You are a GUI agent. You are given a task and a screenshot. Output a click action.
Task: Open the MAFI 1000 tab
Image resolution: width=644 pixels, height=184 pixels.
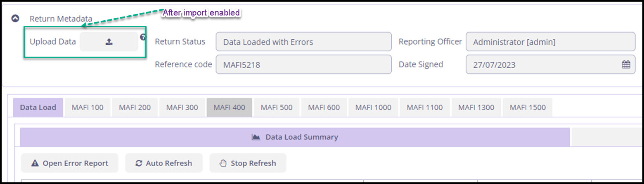tap(373, 108)
